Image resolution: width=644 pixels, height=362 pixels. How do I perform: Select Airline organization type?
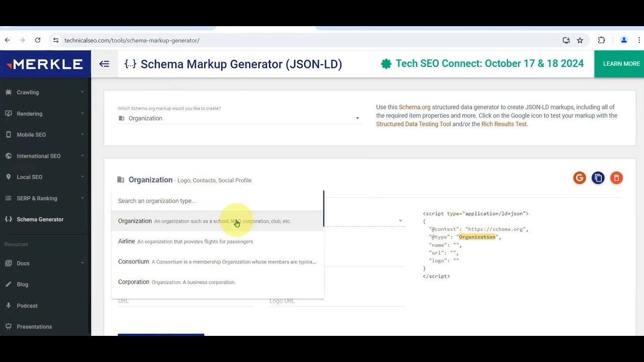(217, 241)
